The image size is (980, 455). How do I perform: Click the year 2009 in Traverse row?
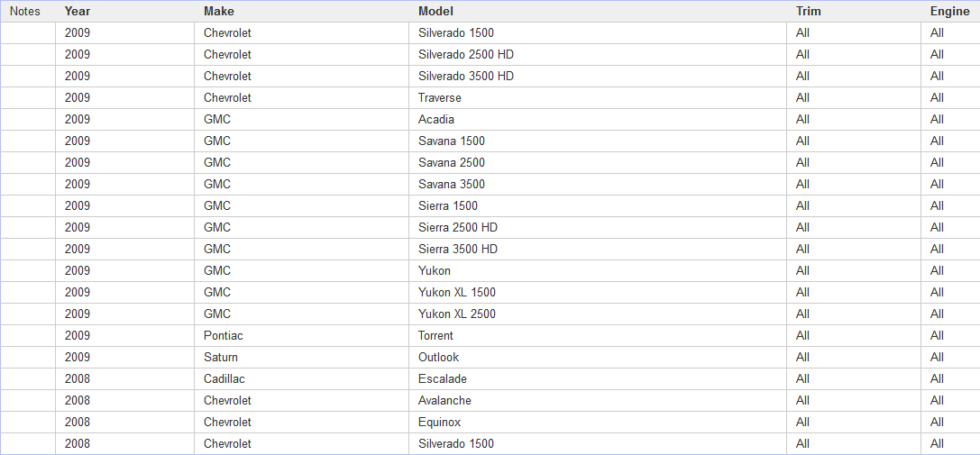[x=125, y=98]
